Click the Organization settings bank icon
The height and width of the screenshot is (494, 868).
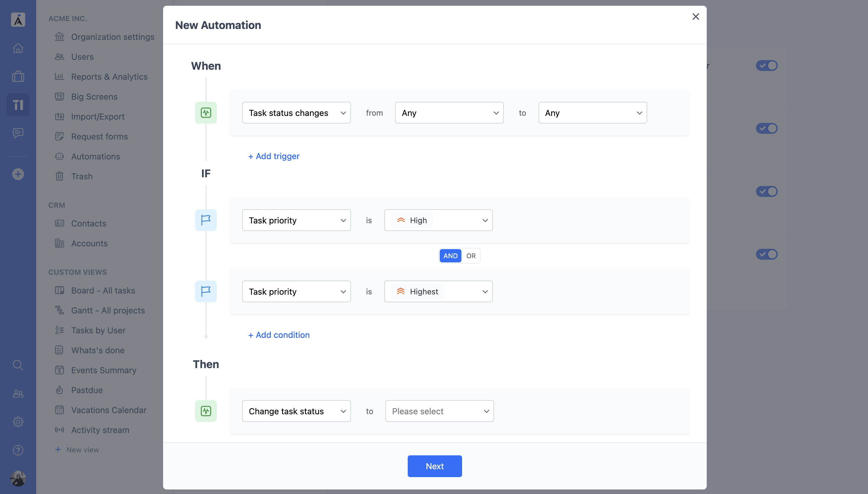tap(59, 37)
